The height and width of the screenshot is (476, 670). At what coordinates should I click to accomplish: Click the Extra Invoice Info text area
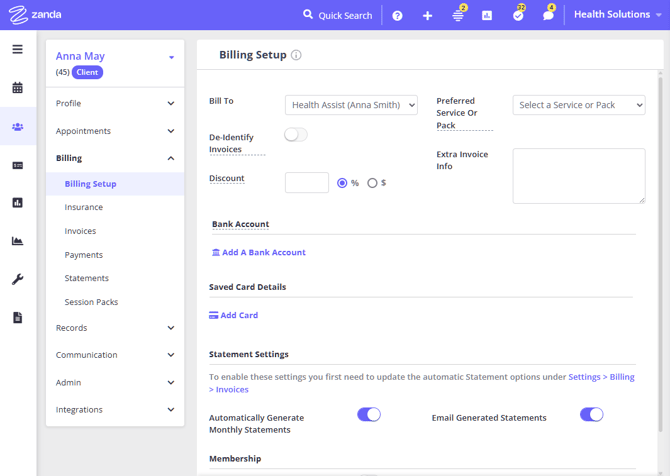578,176
